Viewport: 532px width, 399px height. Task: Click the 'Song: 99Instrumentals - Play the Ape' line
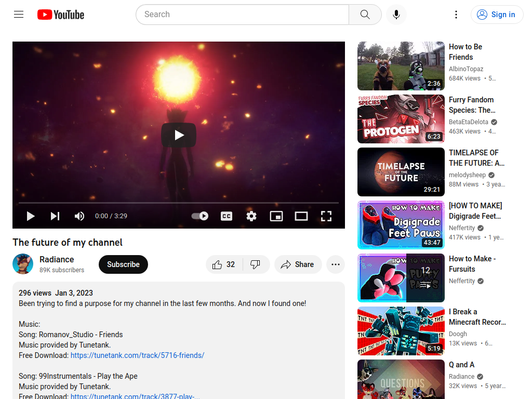[78, 376]
